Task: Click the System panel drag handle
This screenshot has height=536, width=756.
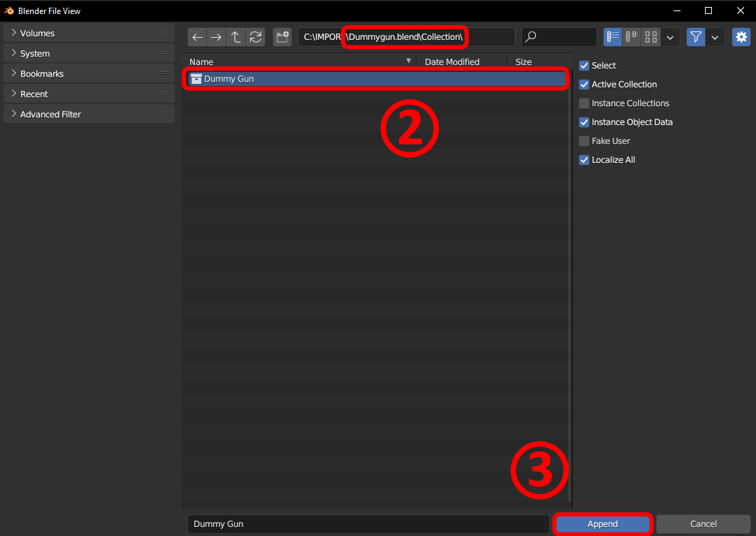Action: (165, 53)
